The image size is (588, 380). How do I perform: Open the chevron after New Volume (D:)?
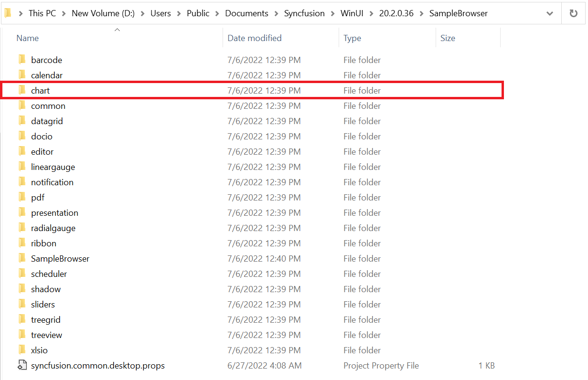click(x=142, y=13)
